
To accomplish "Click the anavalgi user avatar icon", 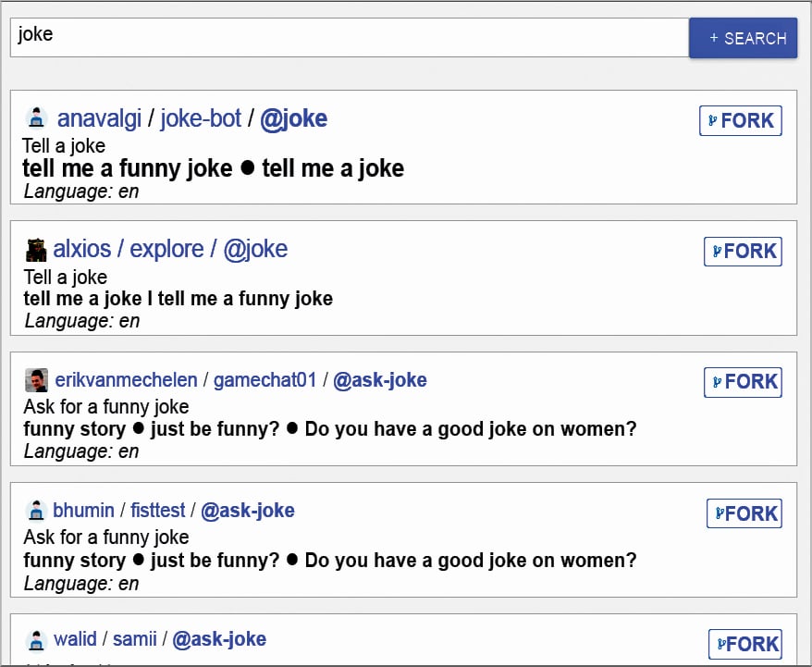I will tap(36, 118).
